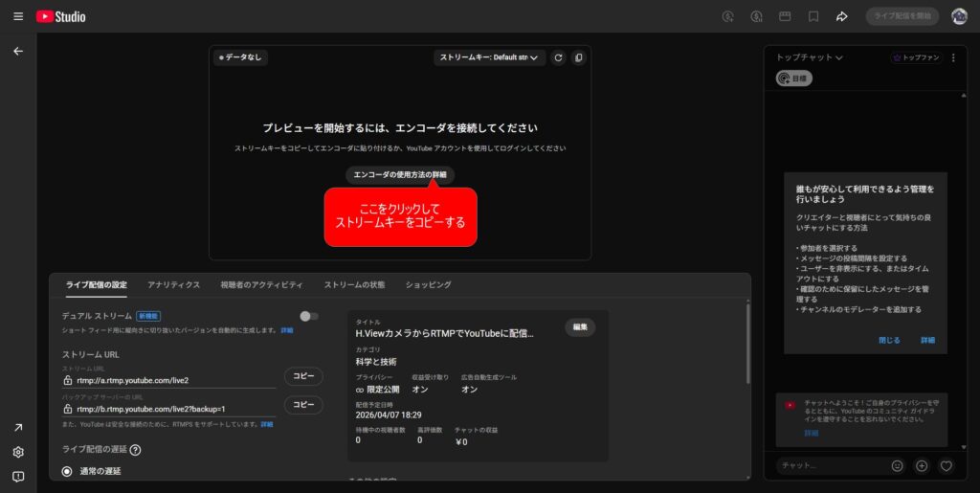Open 詳細 link about RTMPS support
The height and width of the screenshot is (493, 980).
point(267,424)
